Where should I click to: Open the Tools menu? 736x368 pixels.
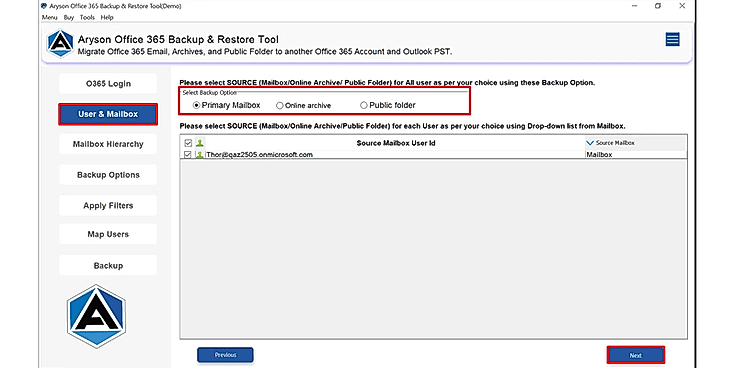pyautogui.click(x=87, y=17)
